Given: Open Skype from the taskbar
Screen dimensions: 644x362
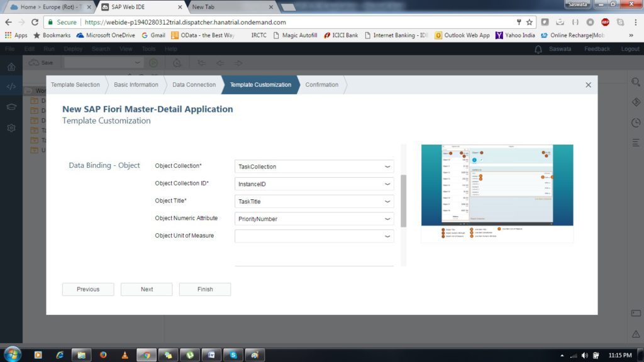Looking at the screenshot, I should pyautogui.click(x=233, y=354).
